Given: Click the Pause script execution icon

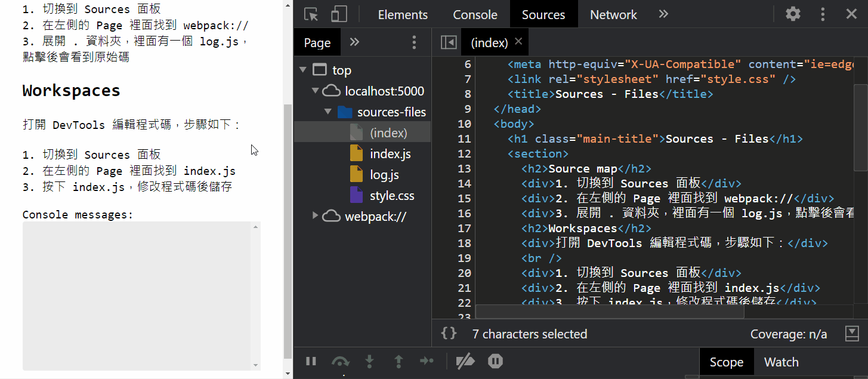Looking at the screenshot, I should tap(311, 361).
